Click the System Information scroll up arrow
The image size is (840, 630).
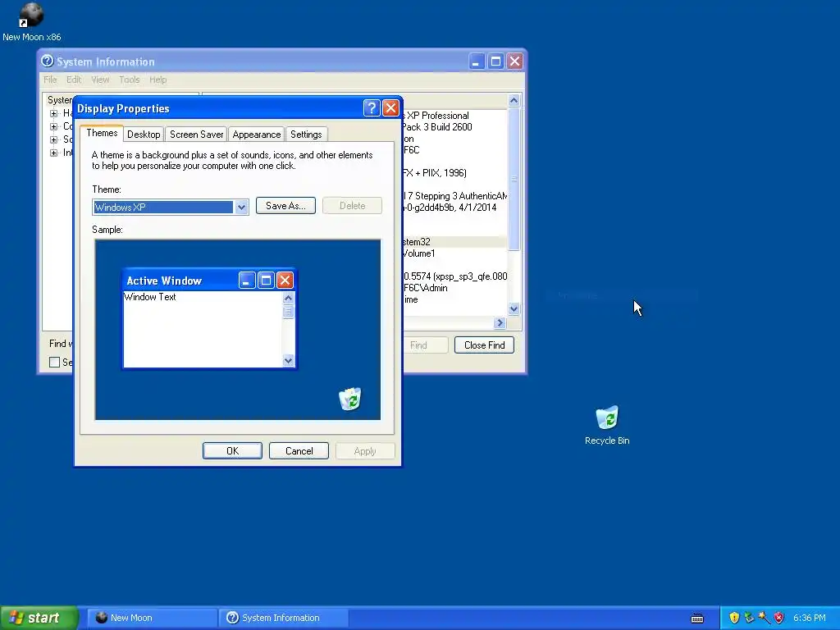tap(514, 100)
